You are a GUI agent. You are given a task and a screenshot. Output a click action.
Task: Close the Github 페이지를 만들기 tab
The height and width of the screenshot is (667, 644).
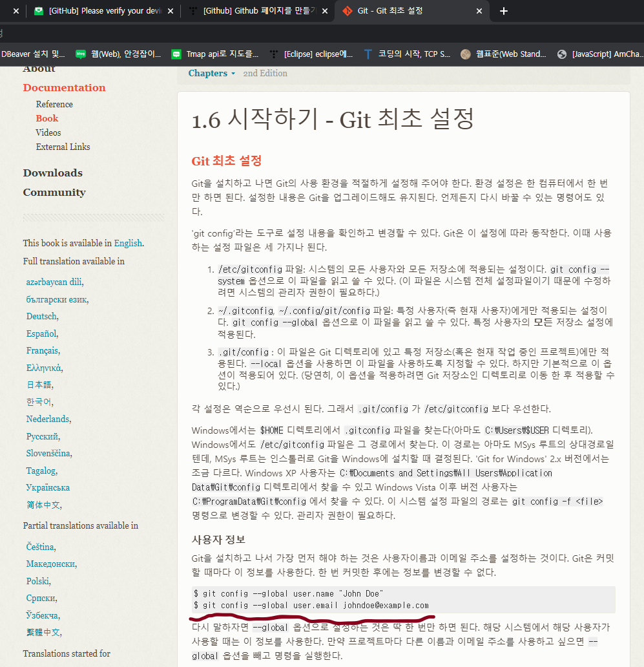325,11
